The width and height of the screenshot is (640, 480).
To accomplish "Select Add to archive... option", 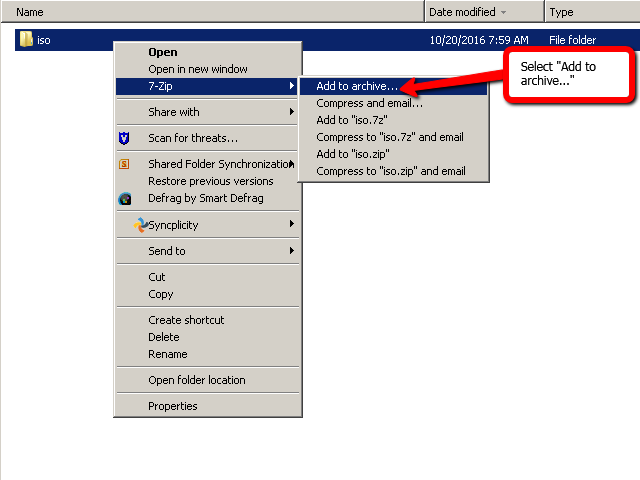I will [356, 87].
